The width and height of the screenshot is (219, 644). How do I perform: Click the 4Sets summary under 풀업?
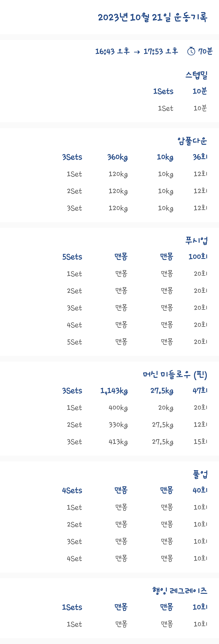click(x=72, y=491)
